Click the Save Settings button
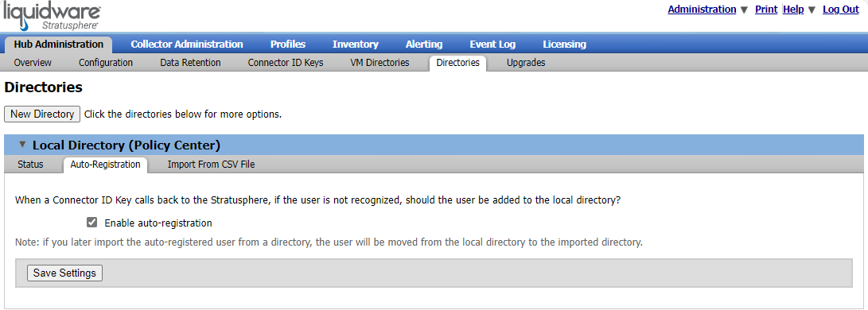The height and width of the screenshot is (310, 868). pos(64,273)
